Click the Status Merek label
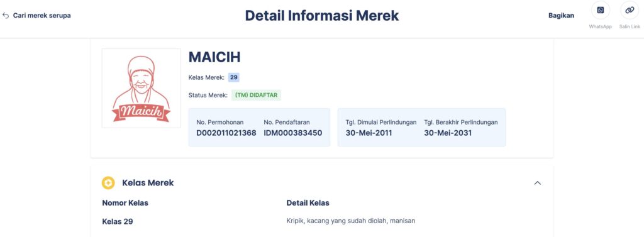The height and width of the screenshot is (237, 644). tap(208, 96)
